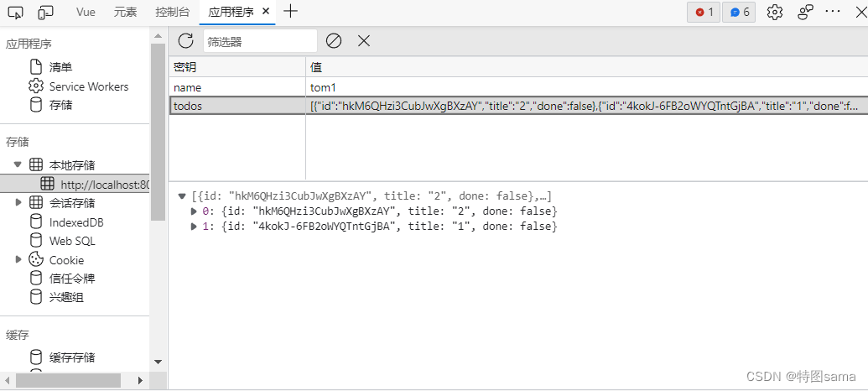Delete the selected entry with X icon
The image size is (868, 391).
[364, 40]
